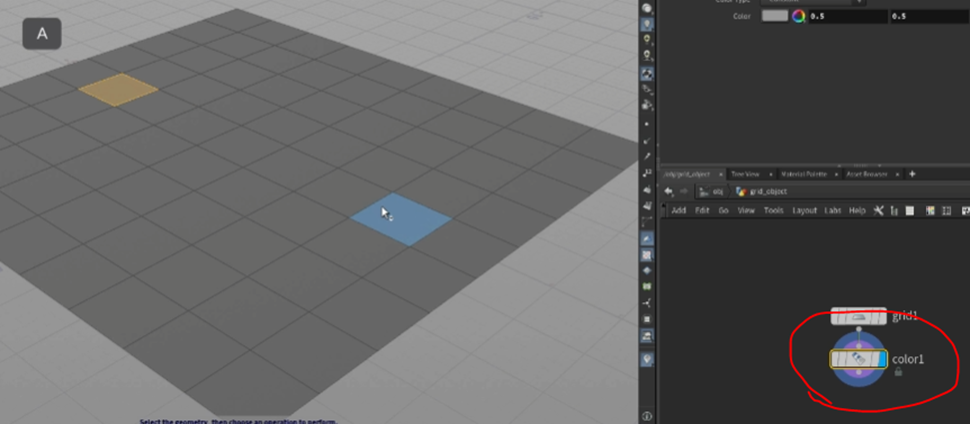The width and height of the screenshot is (970, 424).
Task: Toggle display points dot icon
Action: pyautogui.click(x=647, y=124)
